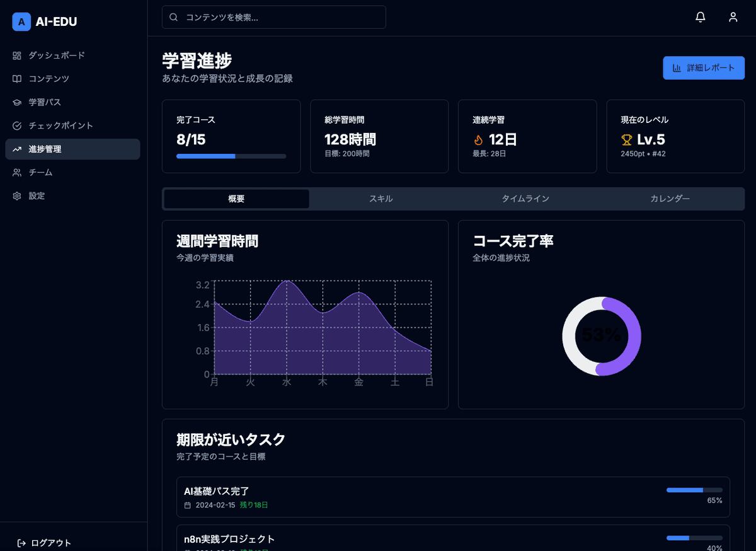
Task: Click the チェックポイント checkmark icon
Action: coord(17,125)
